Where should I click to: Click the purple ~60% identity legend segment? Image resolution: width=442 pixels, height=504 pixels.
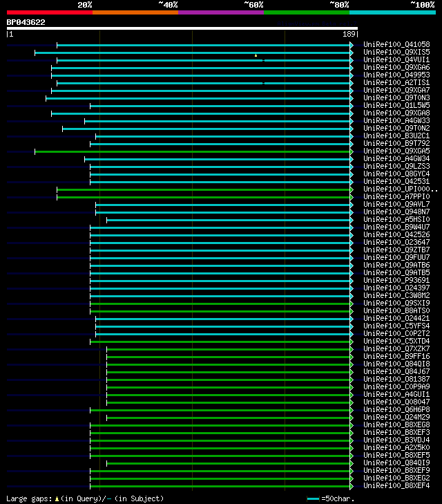[221, 12]
